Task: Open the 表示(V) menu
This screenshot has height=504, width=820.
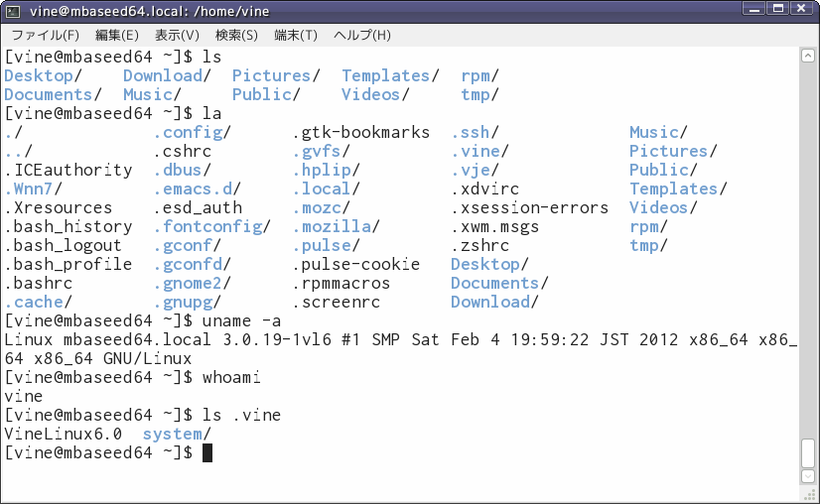Action: 178,35
